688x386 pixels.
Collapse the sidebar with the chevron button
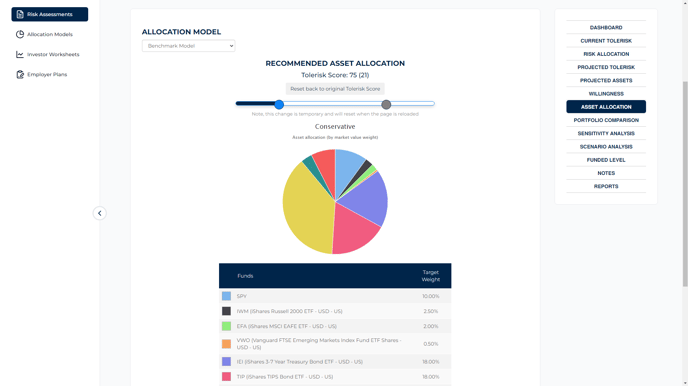click(100, 213)
